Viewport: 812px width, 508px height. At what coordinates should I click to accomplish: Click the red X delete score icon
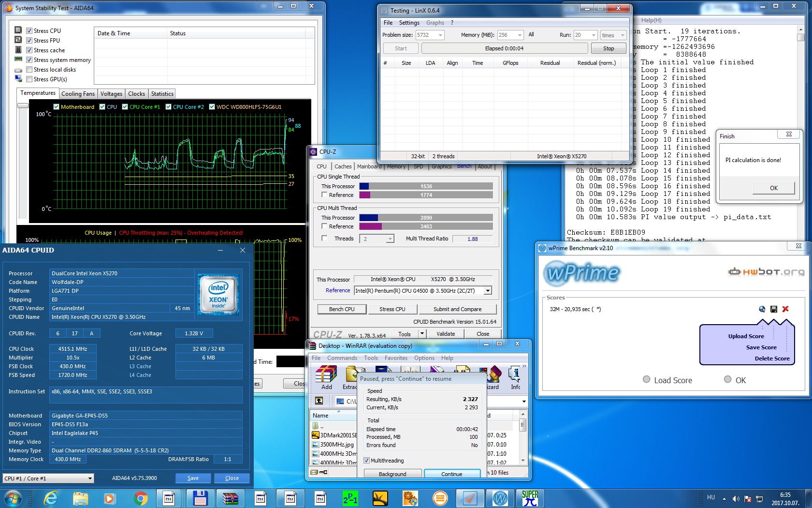click(x=785, y=309)
